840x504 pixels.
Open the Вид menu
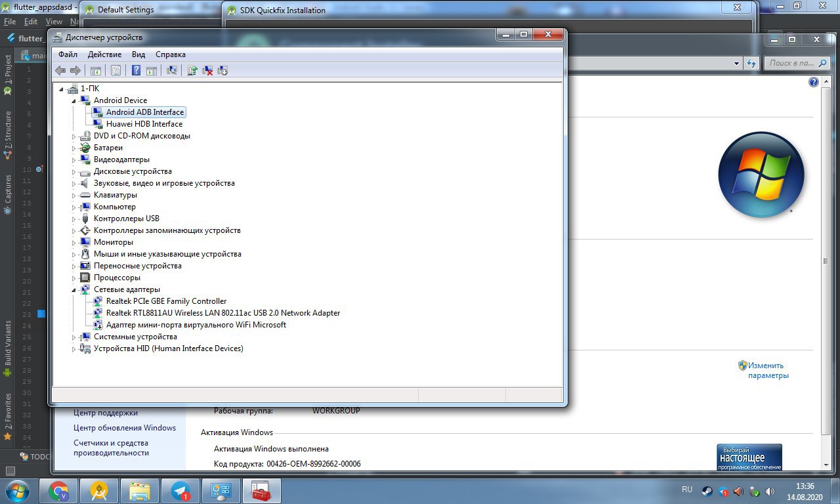pos(138,54)
